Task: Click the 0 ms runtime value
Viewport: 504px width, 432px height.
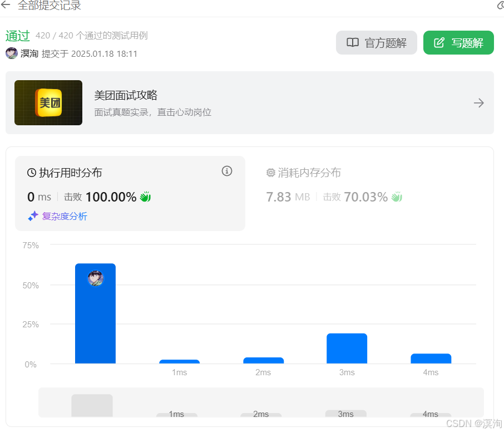Action: click(39, 197)
